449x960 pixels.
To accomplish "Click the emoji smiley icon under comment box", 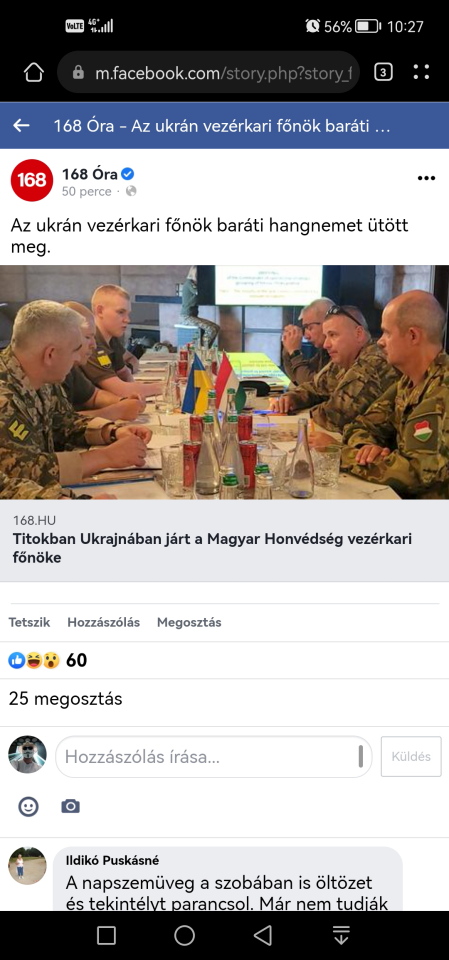I will (28, 806).
